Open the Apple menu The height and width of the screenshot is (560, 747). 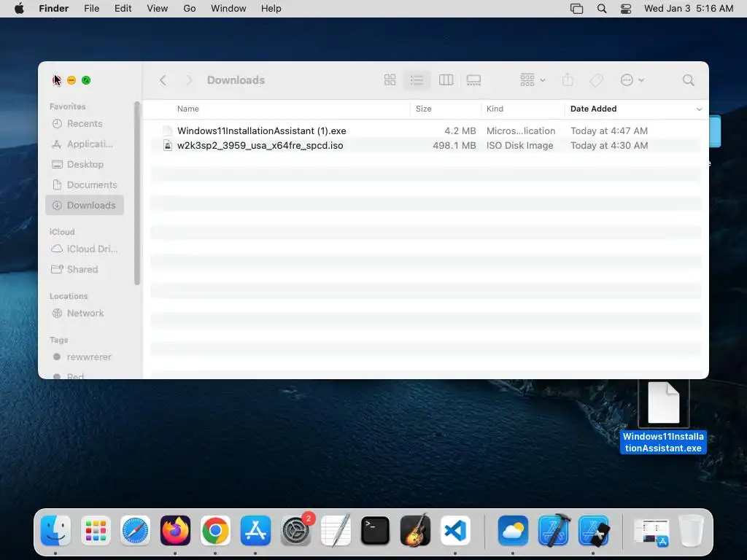[19, 9]
